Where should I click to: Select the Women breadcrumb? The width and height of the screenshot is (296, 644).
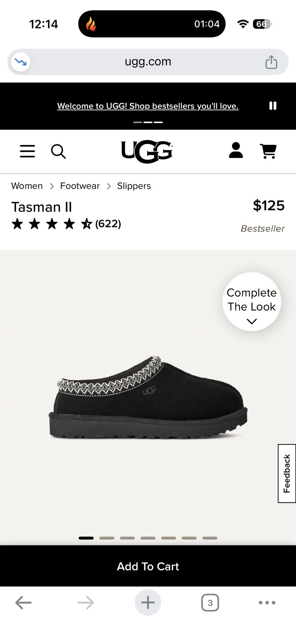27,186
